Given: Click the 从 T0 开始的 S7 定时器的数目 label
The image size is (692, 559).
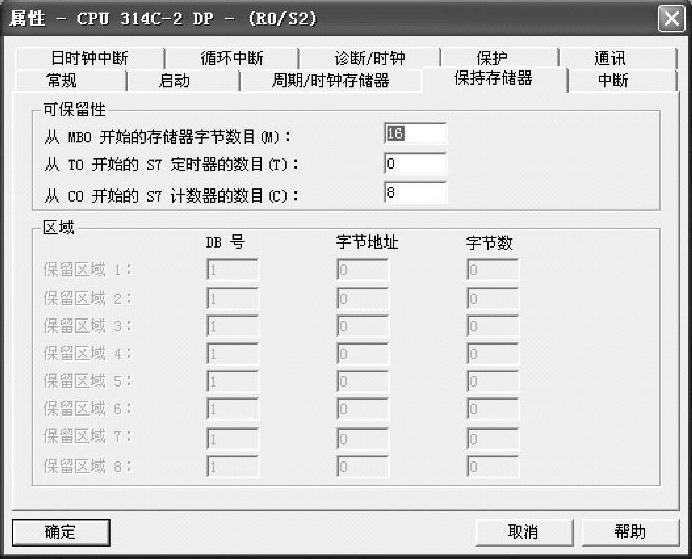Looking at the screenshot, I should 171,165.
